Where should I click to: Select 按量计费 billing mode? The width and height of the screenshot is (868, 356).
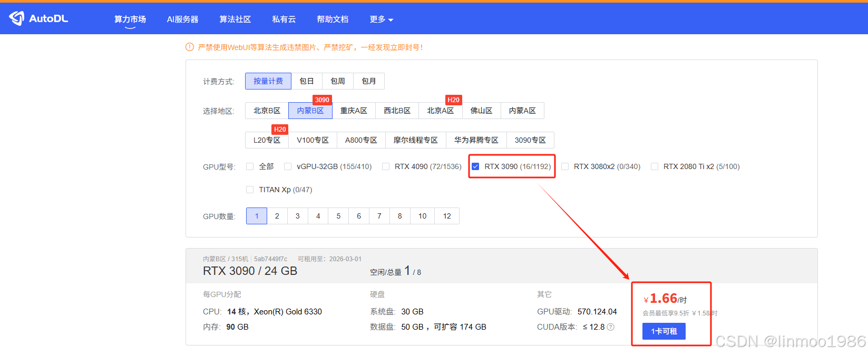click(x=268, y=81)
